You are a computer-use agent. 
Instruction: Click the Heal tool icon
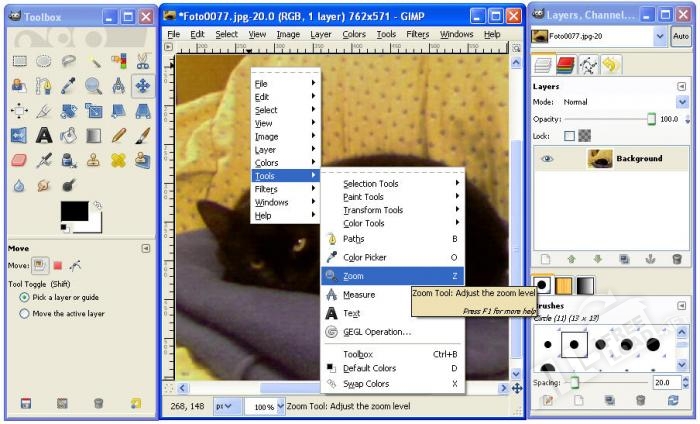coord(119,160)
